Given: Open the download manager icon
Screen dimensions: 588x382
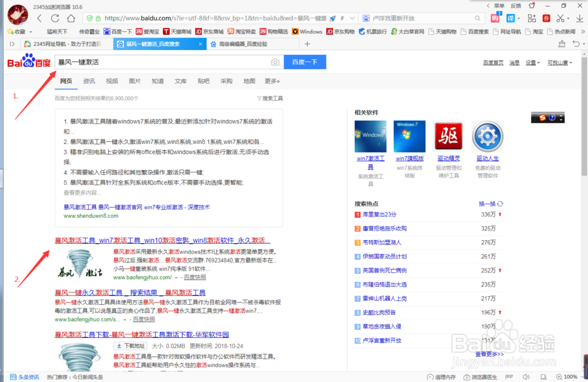Looking at the screenshot, I should pyautogui.click(x=580, y=18).
